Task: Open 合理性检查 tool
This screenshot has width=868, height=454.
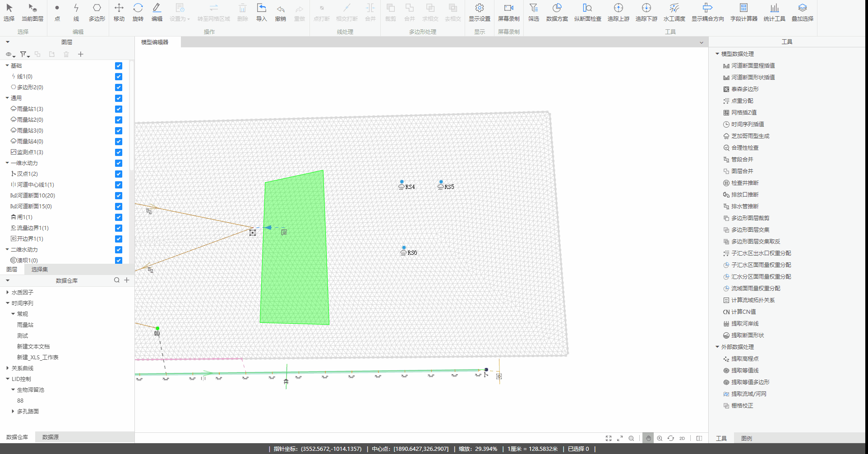Action: click(741, 148)
